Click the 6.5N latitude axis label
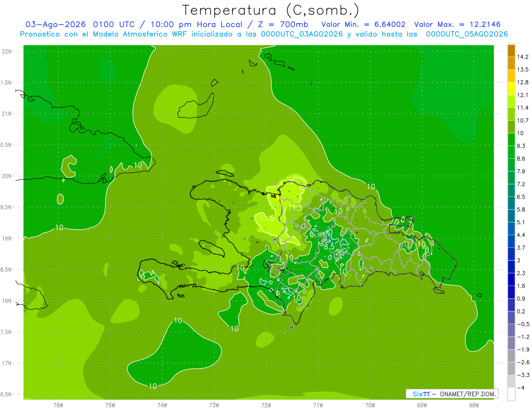The width and height of the screenshot is (532, 411). point(7,394)
